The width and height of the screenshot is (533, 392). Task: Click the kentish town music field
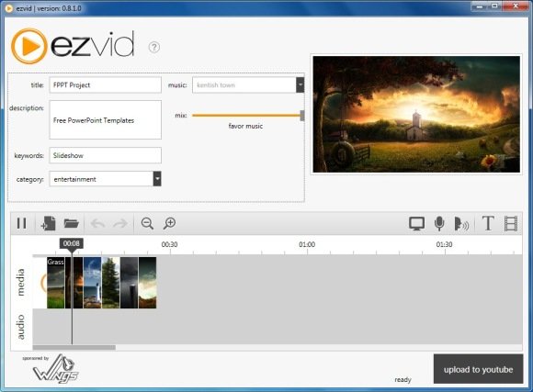coord(244,85)
